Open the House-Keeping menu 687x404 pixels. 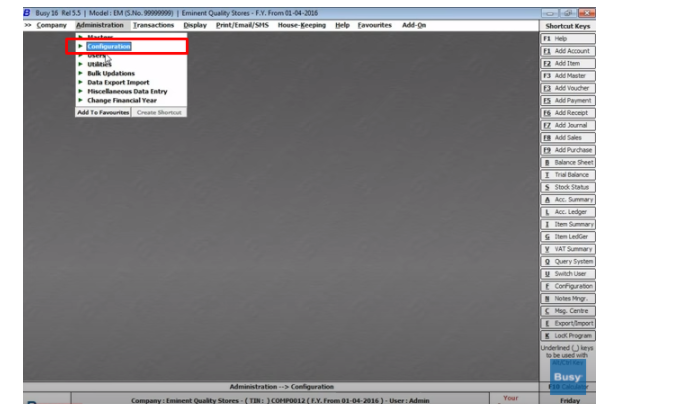pyautogui.click(x=301, y=25)
